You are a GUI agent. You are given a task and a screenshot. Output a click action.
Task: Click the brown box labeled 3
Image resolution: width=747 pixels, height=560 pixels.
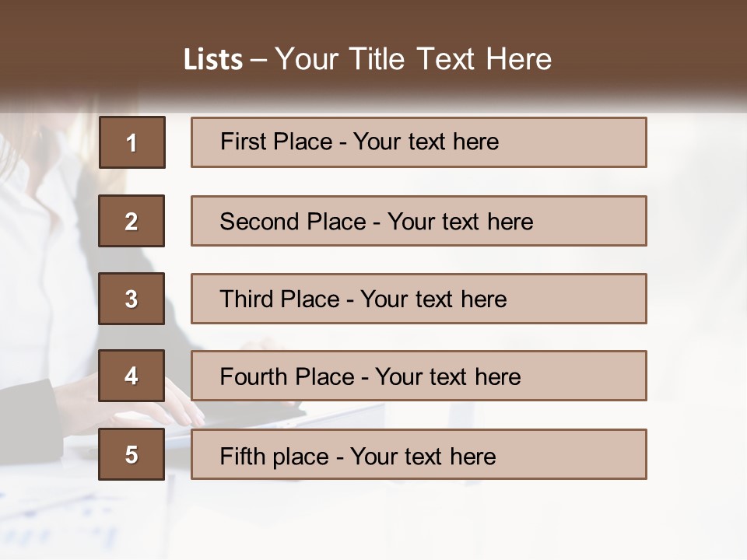pos(132,299)
